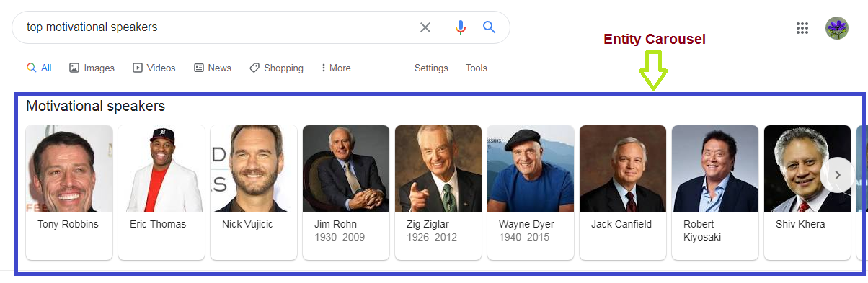
Task: Select the Tony Robbins card
Action: (x=69, y=192)
